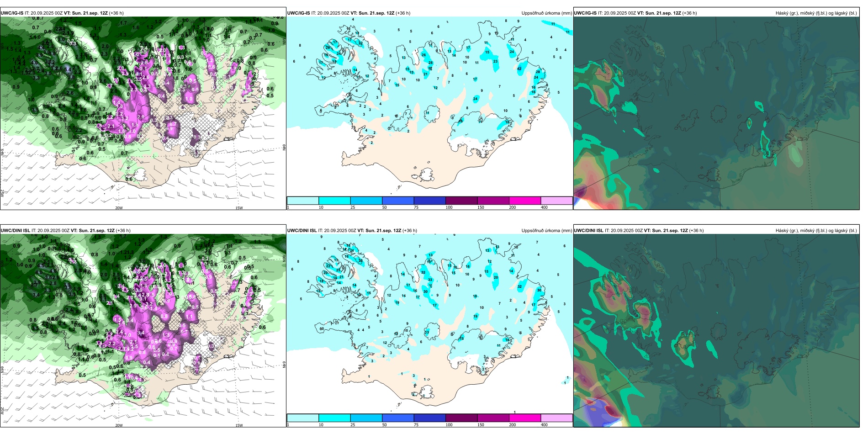Click the 15W longitude label on DINI ISL wind map
The image size is (868, 434).
(239, 425)
